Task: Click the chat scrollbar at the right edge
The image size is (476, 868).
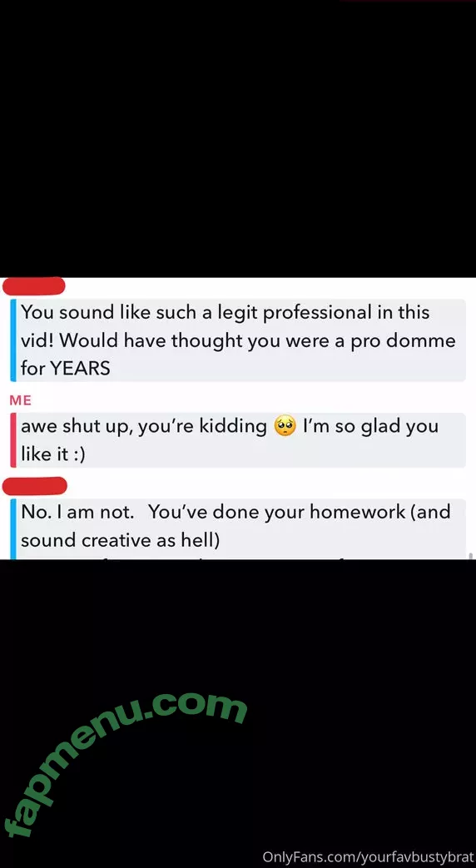Action: [470, 555]
